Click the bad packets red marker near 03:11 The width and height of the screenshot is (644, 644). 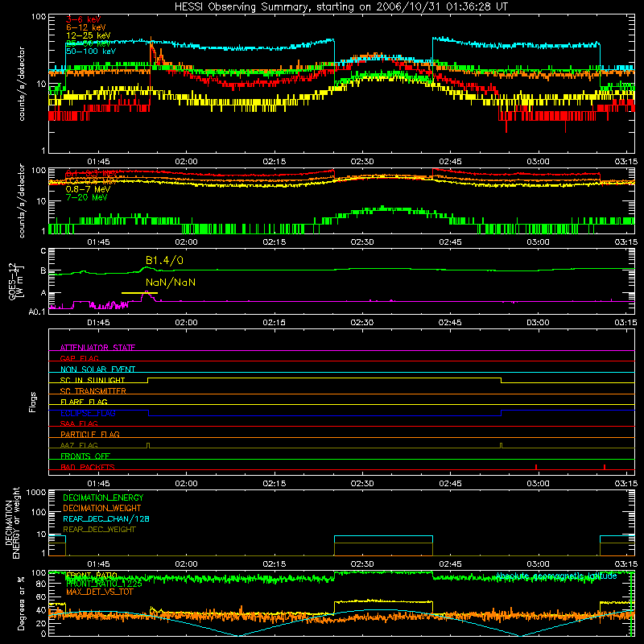point(605,467)
